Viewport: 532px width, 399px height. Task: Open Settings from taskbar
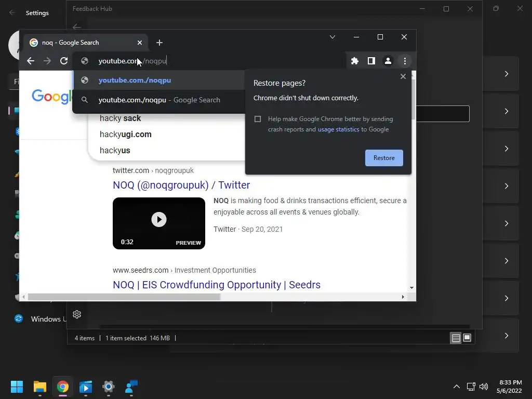pyautogui.click(x=109, y=387)
